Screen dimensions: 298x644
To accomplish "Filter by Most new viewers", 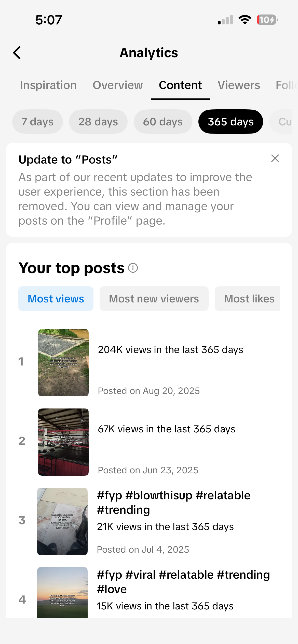I will 154,299.
